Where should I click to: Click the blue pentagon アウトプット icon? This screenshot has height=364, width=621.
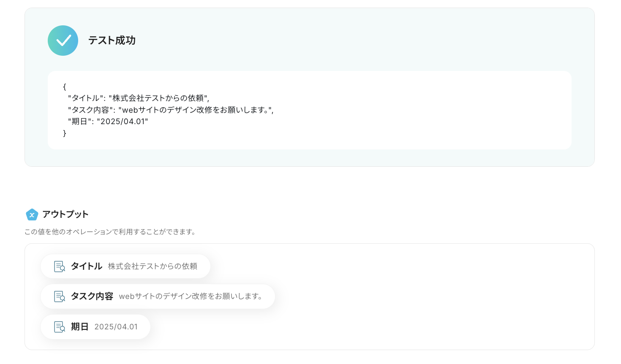coord(32,215)
